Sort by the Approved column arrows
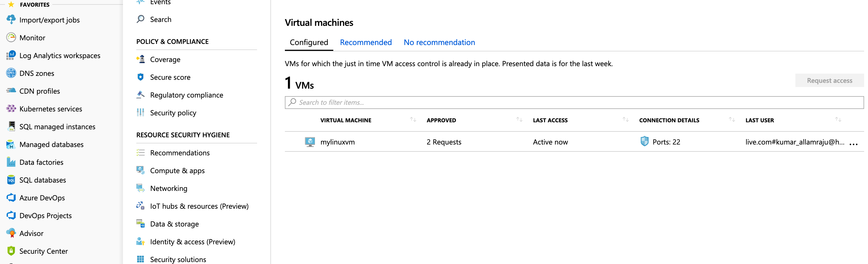This screenshot has width=868, height=264. 519,120
